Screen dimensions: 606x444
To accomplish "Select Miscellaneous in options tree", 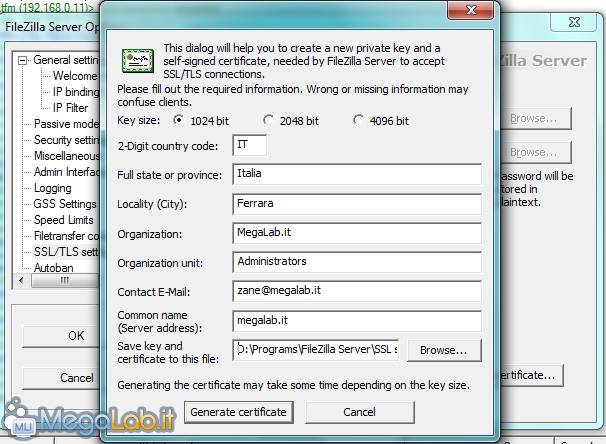I will 66,156.
